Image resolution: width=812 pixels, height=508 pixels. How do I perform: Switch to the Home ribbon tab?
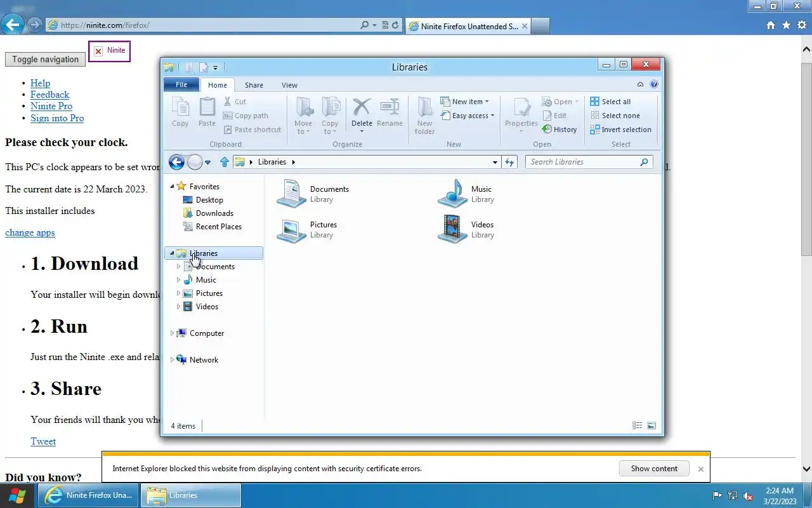218,85
